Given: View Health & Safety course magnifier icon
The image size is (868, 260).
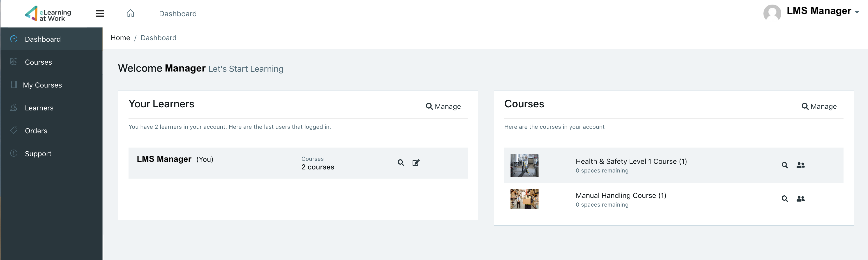Looking at the screenshot, I should (785, 165).
